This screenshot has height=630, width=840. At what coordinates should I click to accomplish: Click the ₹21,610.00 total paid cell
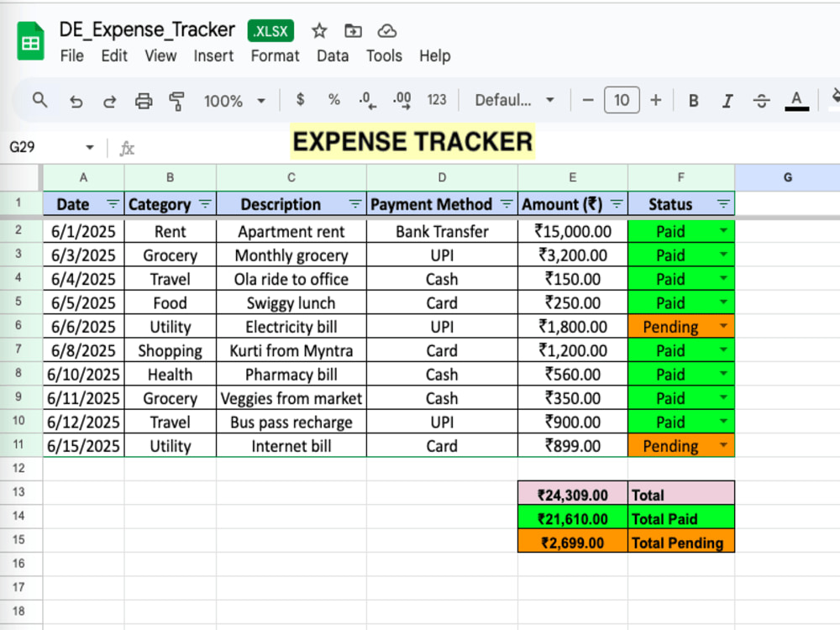pos(573,517)
